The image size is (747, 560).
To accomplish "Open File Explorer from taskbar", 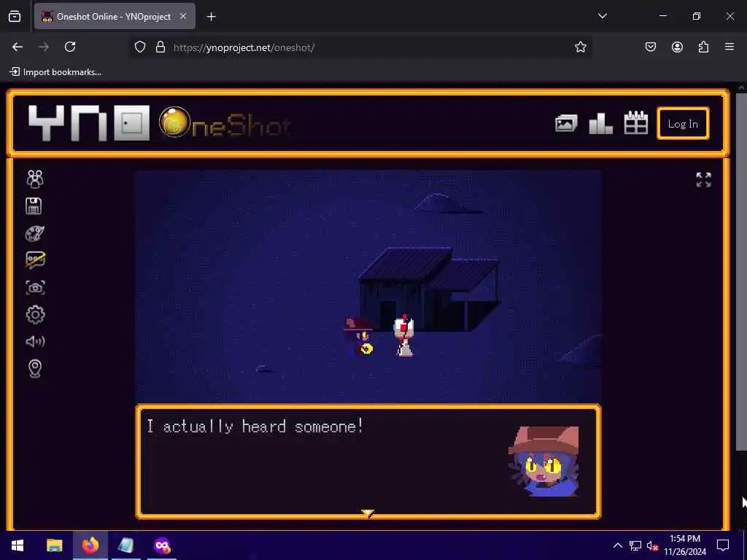I will [54, 545].
